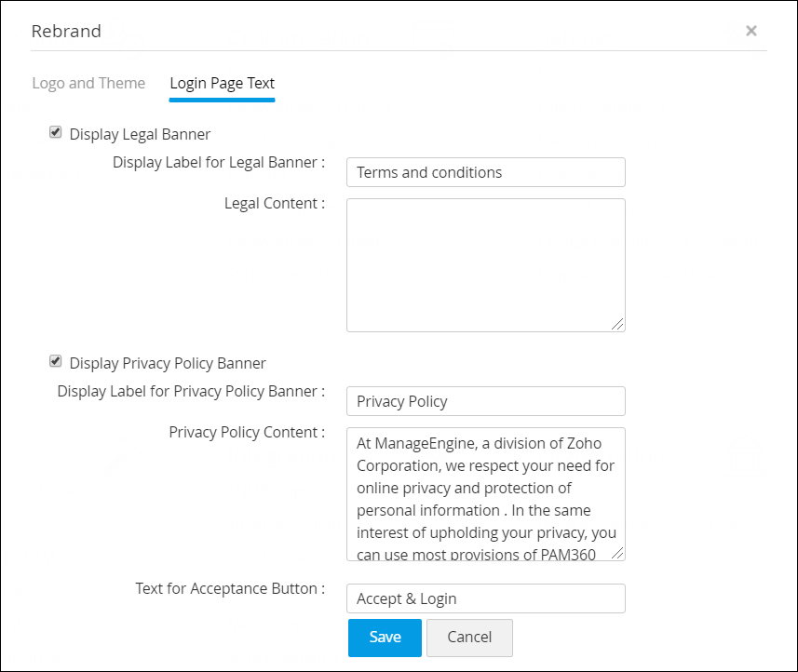Close the Rebrand dialog with the X

click(751, 31)
